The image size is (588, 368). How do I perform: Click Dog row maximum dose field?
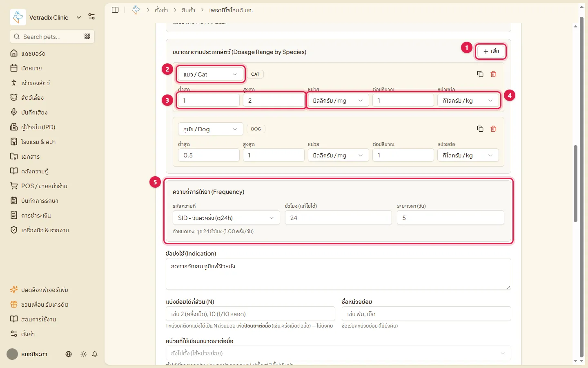[274, 155]
